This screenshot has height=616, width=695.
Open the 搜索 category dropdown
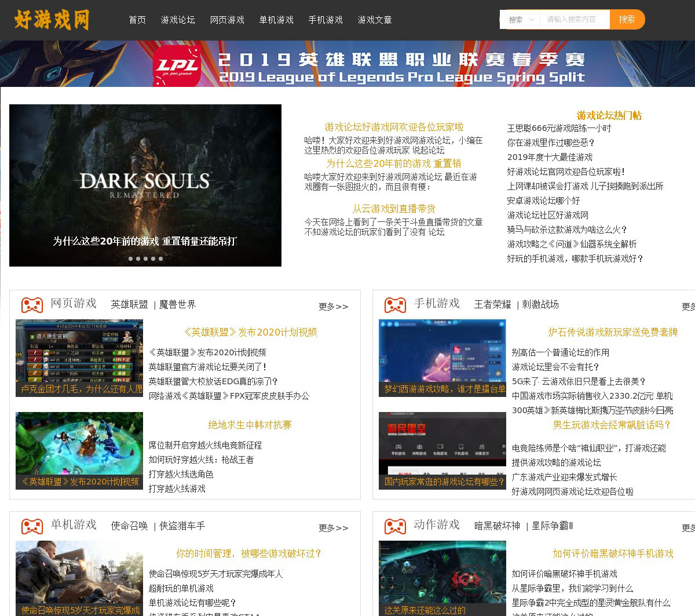(521, 20)
